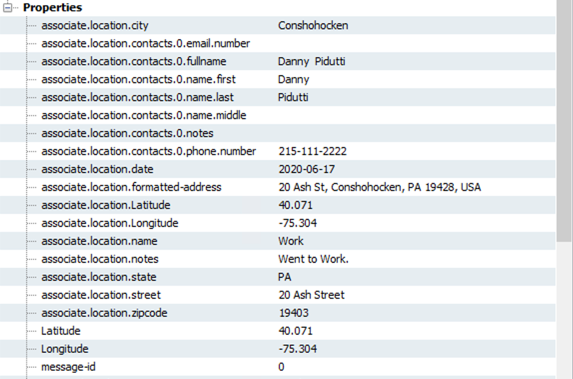Image resolution: width=573 pixels, height=379 pixels.
Task: Select the value Danny Pidutti
Action: point(311,61)
